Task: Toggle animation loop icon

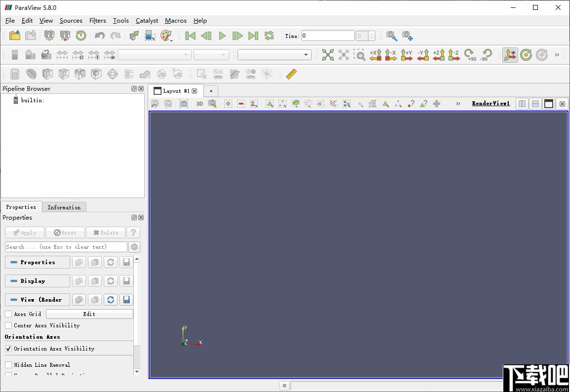Action: (269, 36)
